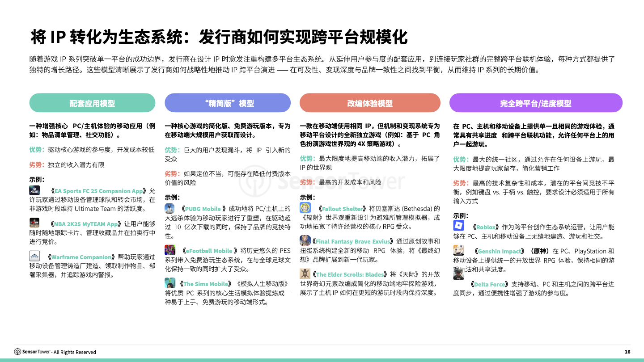Viewport: 644px width, 362px height.
Task: Click the 在 PC、主机和移动设备上 description
Action: [534, 135]
